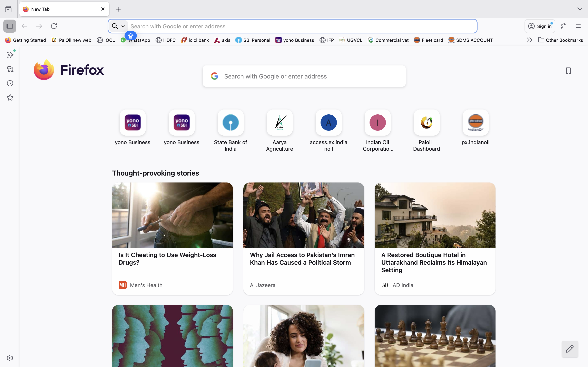Open Other Bookmarks folder
588x367 pixels.
561,40
